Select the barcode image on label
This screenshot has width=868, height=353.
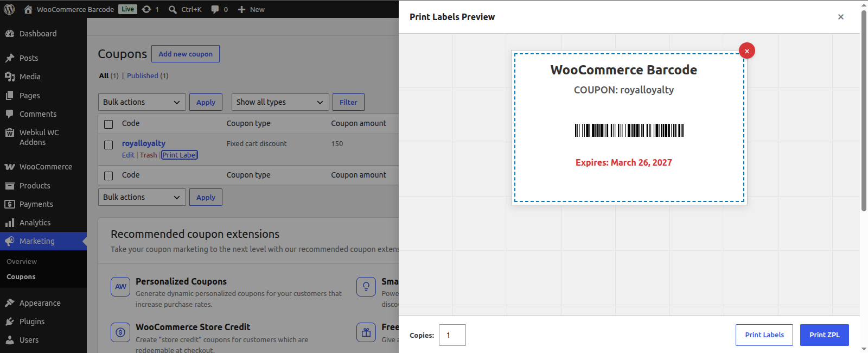[x=629, y=130]
